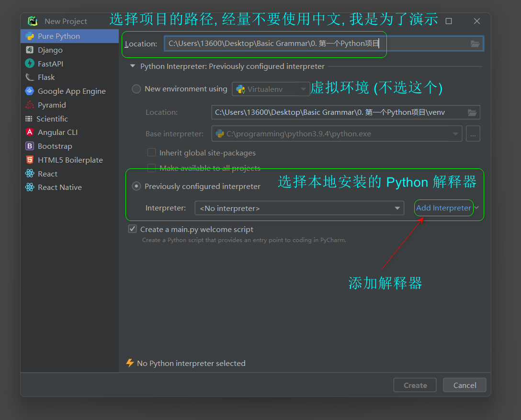Click 'No Python interpreter selected' message
The image size is (521, 420).
tap(191, 363)
